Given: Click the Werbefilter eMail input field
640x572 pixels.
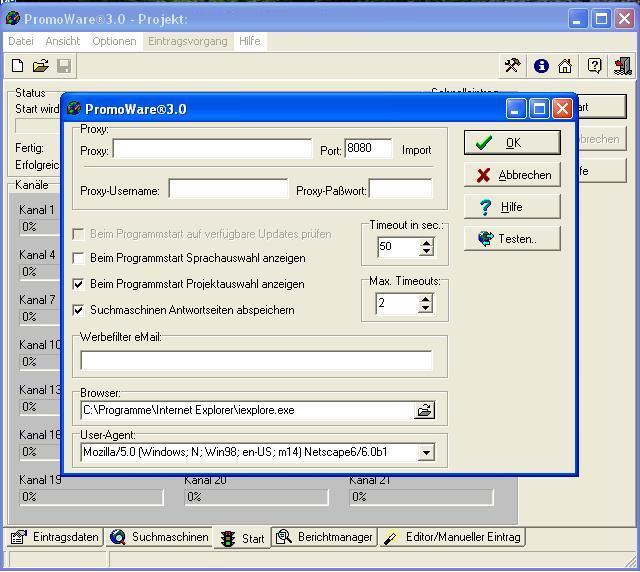Looking at the screenshot, I should [x=256, y=360].
